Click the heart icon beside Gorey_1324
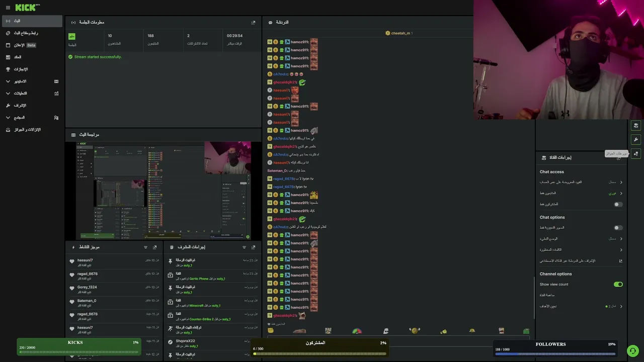Image resolution: width=644 pixels, height=362 pixels. click(72, 289)
